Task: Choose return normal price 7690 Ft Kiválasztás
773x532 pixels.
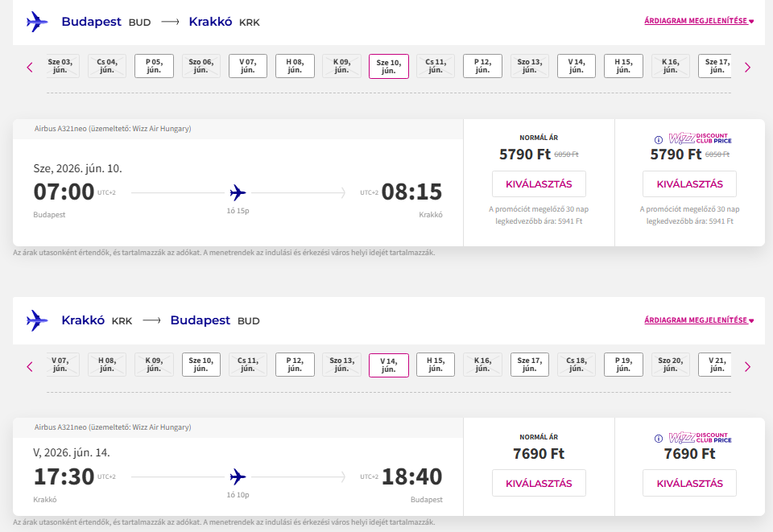Action: pos(539,483)
